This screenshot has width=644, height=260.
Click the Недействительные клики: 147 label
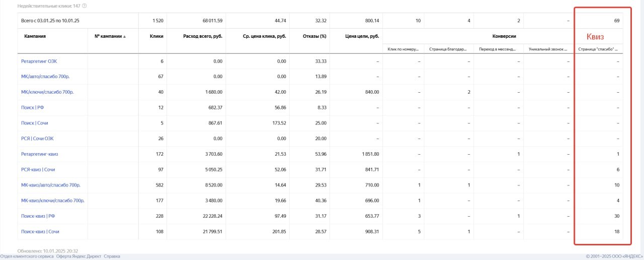[x=49, y=6]
